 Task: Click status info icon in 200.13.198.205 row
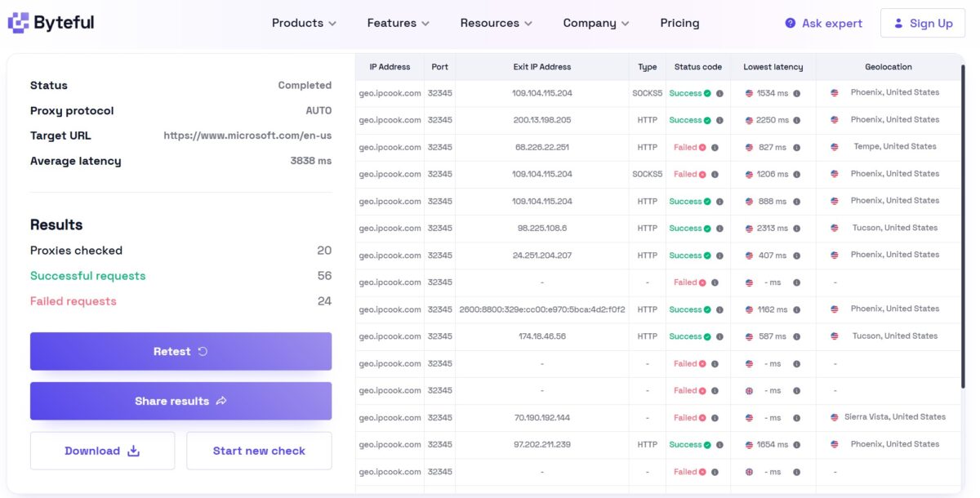coord(719,120)
